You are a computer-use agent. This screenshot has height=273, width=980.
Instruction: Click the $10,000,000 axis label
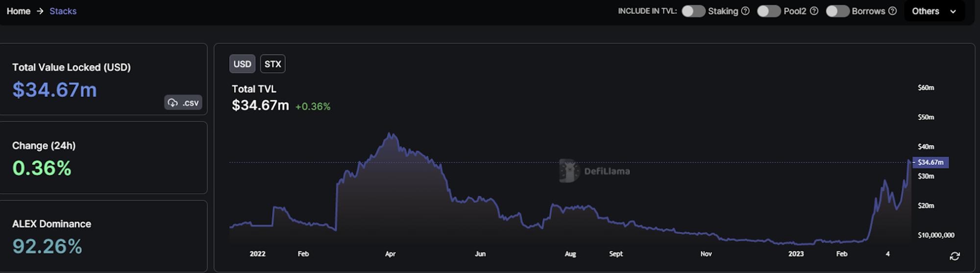point(936,235)
